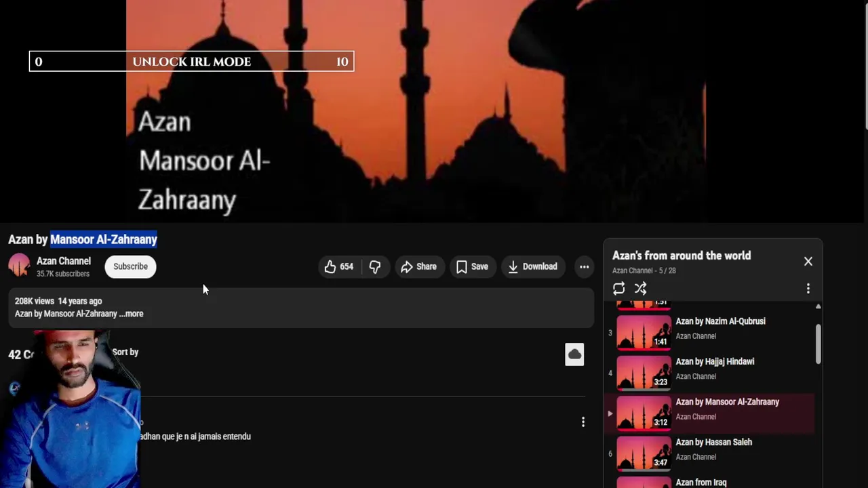Click the Unlock IRL Mode progress bar
The height and width of the screenshot is (488, 868).
tap(191, 62)
